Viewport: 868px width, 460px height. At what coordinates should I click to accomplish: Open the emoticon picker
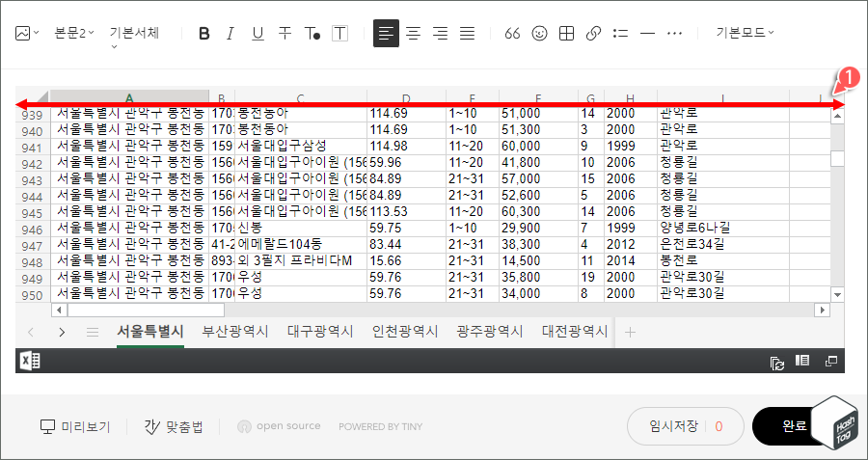pos(539,34)
